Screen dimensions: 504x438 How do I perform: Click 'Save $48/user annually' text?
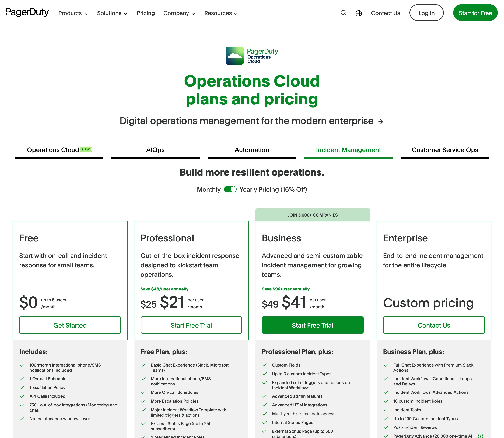(164, 289)
